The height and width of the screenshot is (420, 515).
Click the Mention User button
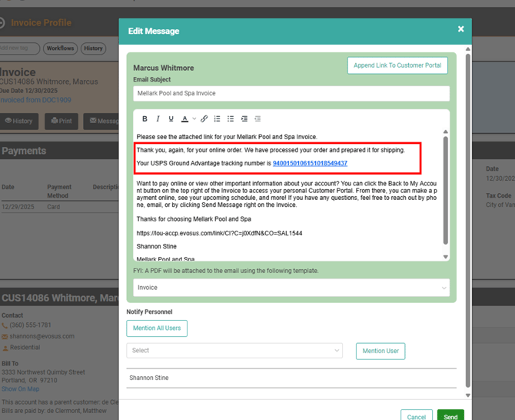(380, 352)
